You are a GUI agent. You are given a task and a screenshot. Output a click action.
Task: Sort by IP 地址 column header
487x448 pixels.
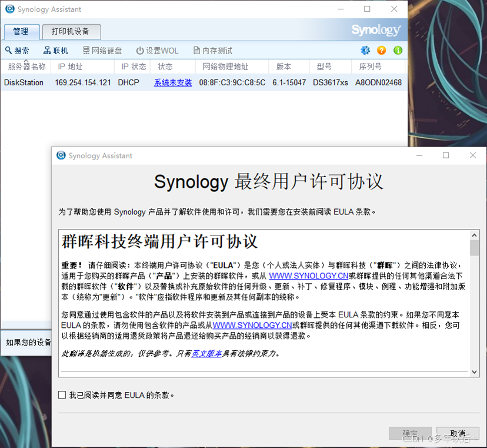[x=83, y=67]
